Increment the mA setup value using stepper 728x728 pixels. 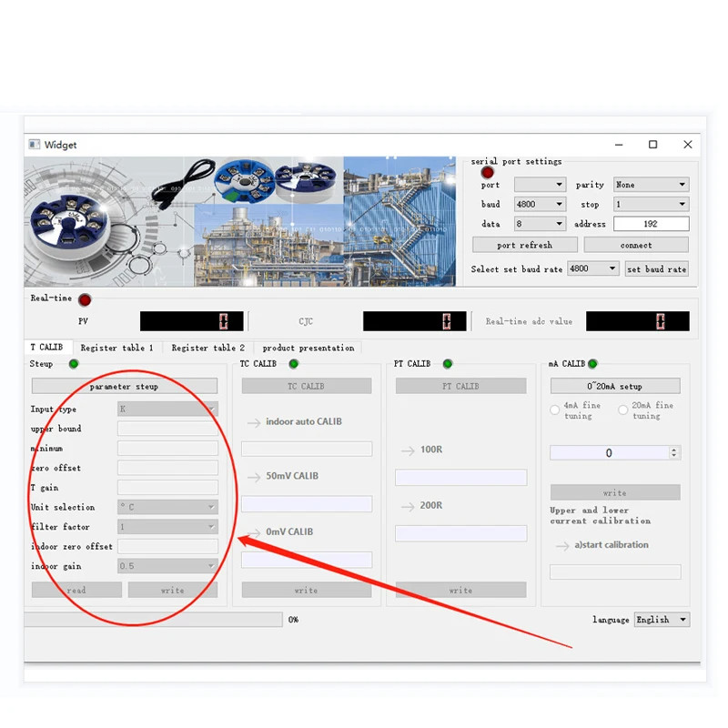673,449
